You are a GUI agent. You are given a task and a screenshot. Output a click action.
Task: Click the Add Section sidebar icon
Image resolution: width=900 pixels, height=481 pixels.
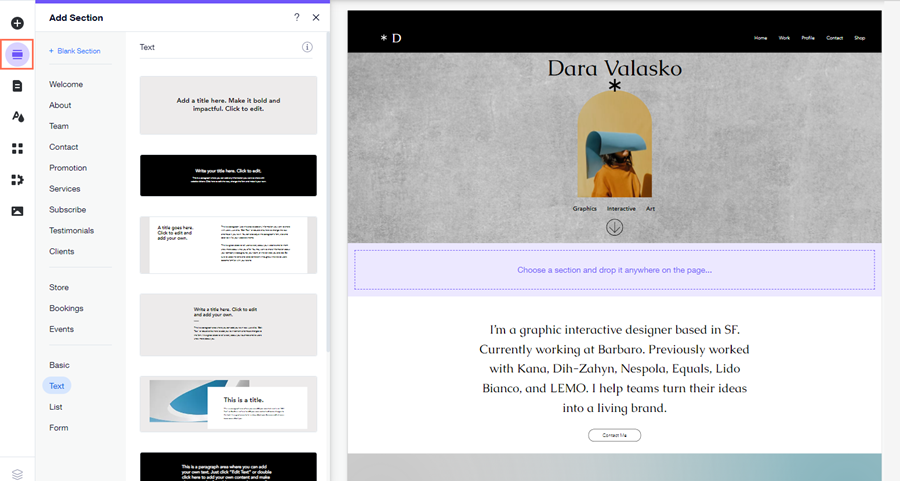click(x=17, y=55)
